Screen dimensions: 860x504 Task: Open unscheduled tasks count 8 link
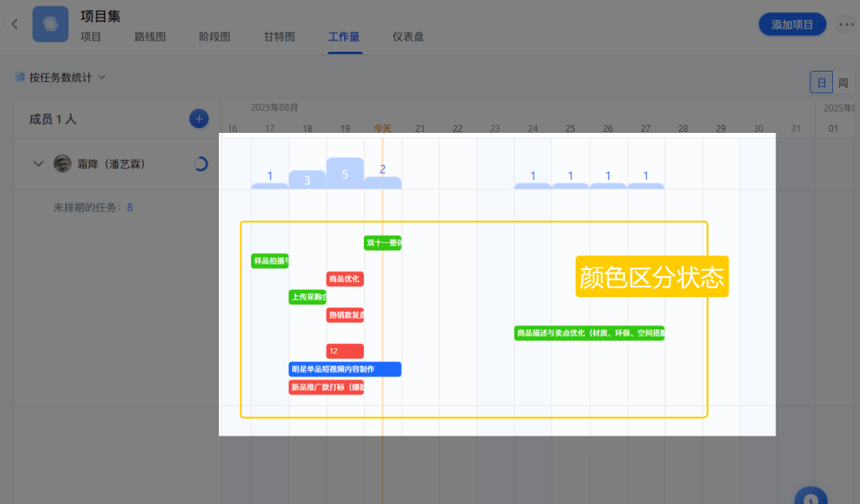(x=130, y=207)
